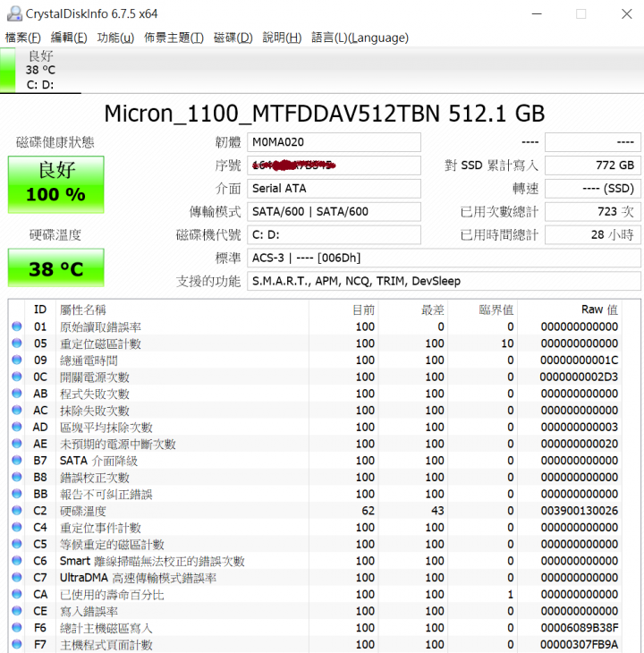Click the blue status dot for ID CE
This screenshot has width=644, height=653.
coord(17,611)
